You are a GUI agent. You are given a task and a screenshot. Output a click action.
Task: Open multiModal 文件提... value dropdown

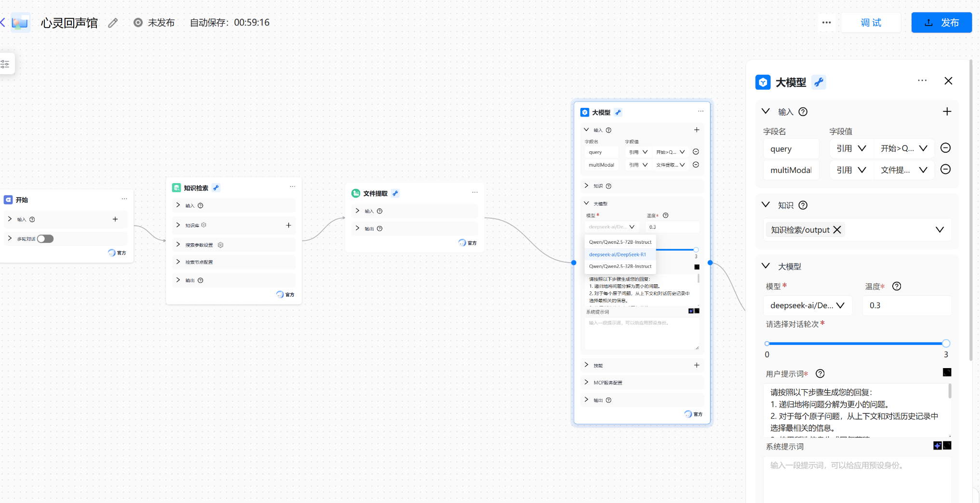click(904, 170)
